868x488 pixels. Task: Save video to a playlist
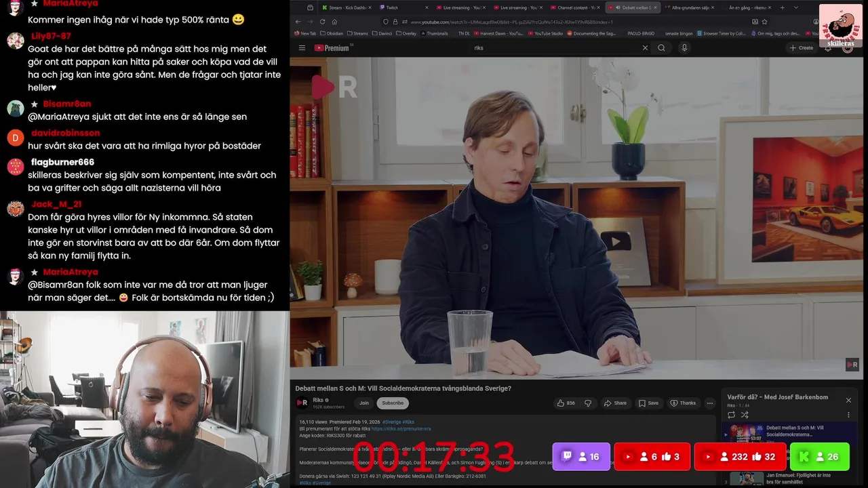(648, 403)
